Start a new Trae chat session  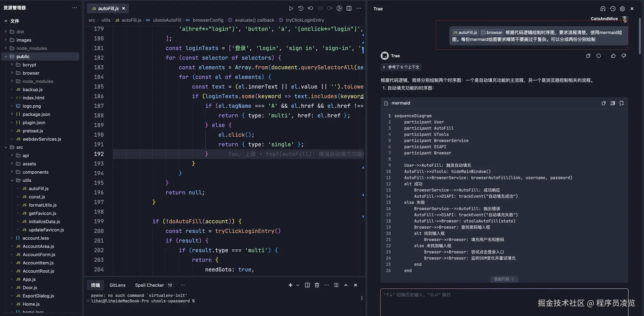click(603, 9)
